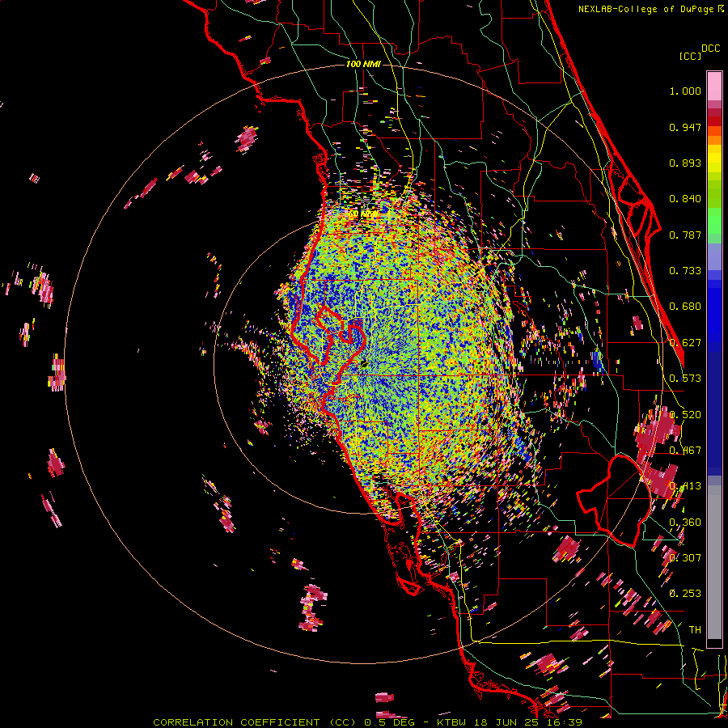
Task: Pick the pink segment atop the color scale
Action: coord(714,86)
